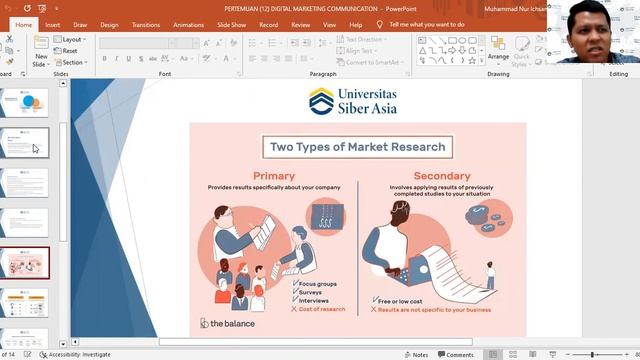The height and width of the screenshot is (360, 640).
Task: Select the star shape in gallery
Action: pyautogui.click(x=472, y=61)
